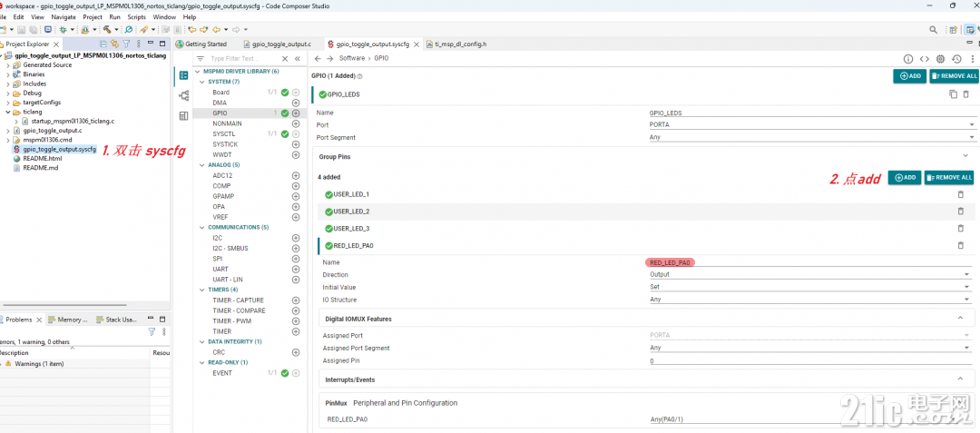Add a CRC instance with plus icon
This screenshot has height=433, width=980.
pos(296,352)
